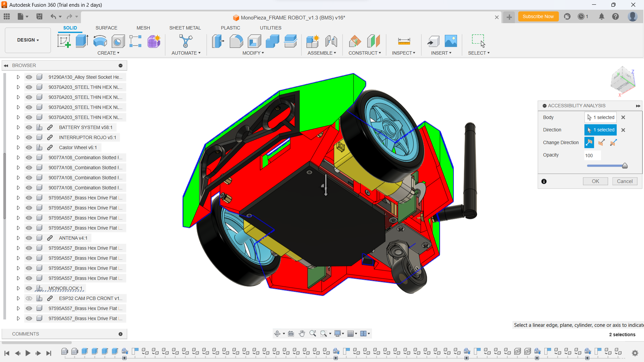Switch to the SHEET METAL tab
Screen dimensions: 644x362
tap(185, 28)
